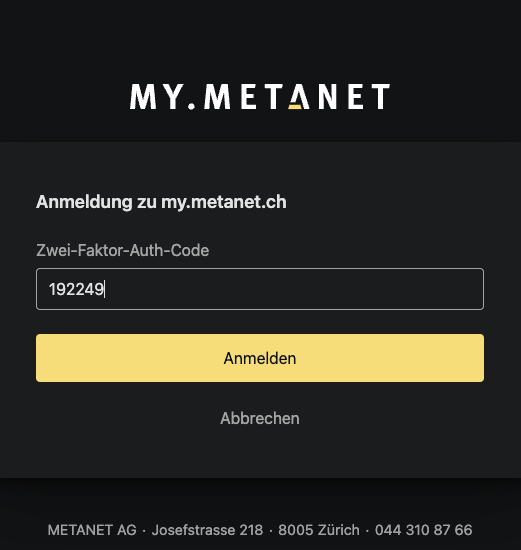Cancel login via the Abbrechen link
This screenshot has width=521, height=550.
(260, 418)
